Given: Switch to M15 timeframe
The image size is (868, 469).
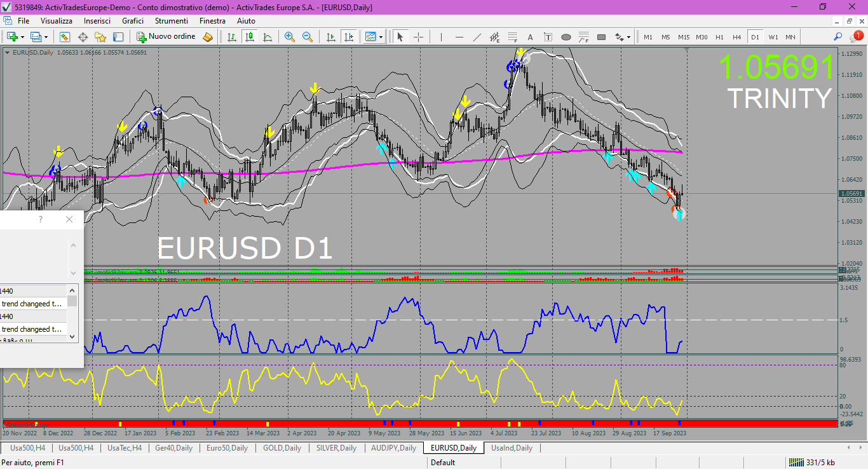Looking at the screenshot, I should click(684, 37).
